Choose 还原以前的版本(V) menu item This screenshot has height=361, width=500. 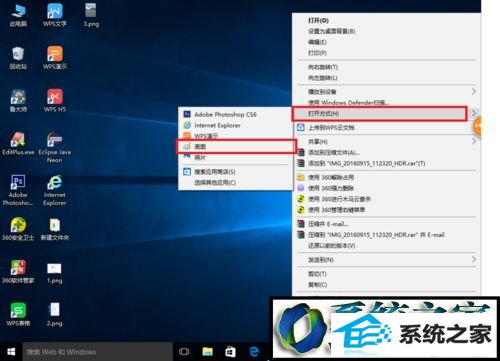point(386,245)
